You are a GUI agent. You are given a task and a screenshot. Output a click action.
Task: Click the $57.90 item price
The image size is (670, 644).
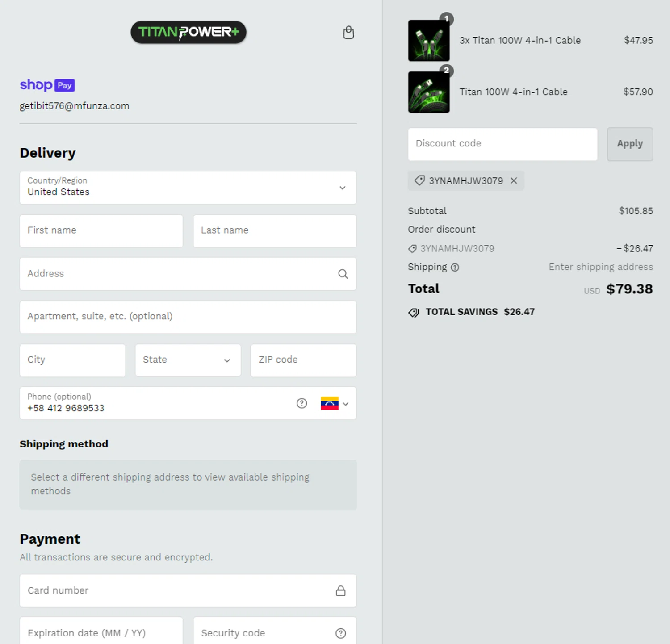click(x=638, y=92)
